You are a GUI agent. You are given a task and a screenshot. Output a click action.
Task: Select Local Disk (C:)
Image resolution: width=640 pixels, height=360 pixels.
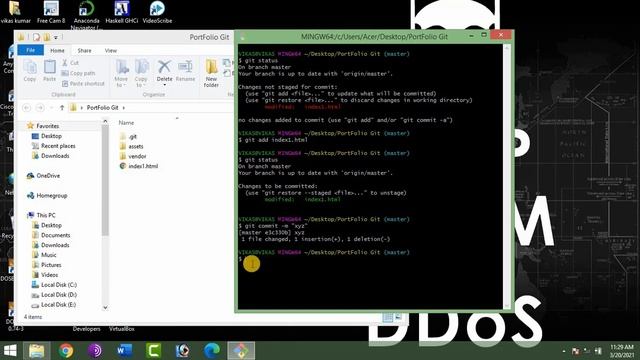(x=54, y=285)
